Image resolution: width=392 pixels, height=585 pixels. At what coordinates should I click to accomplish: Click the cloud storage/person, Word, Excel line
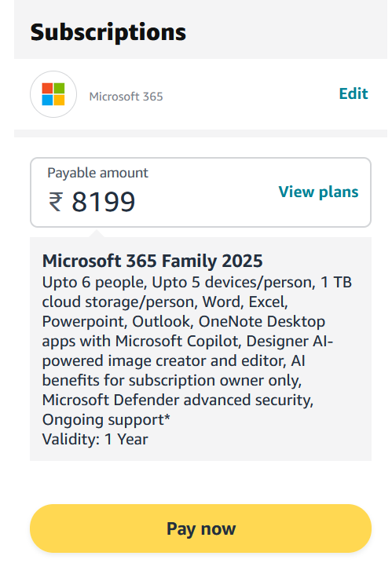pos(165,302)
